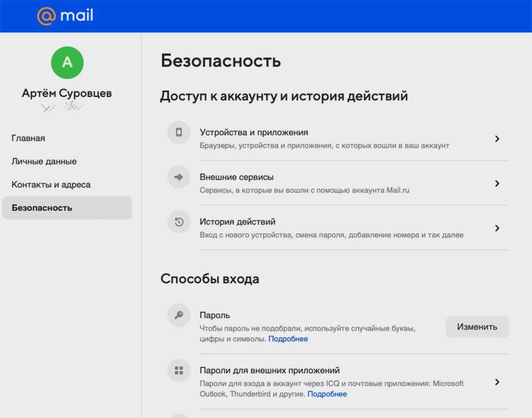Click the arrow icon beside Внешние сервисы
The width and height of the screenshot is (532, 418).
[179, 177]
